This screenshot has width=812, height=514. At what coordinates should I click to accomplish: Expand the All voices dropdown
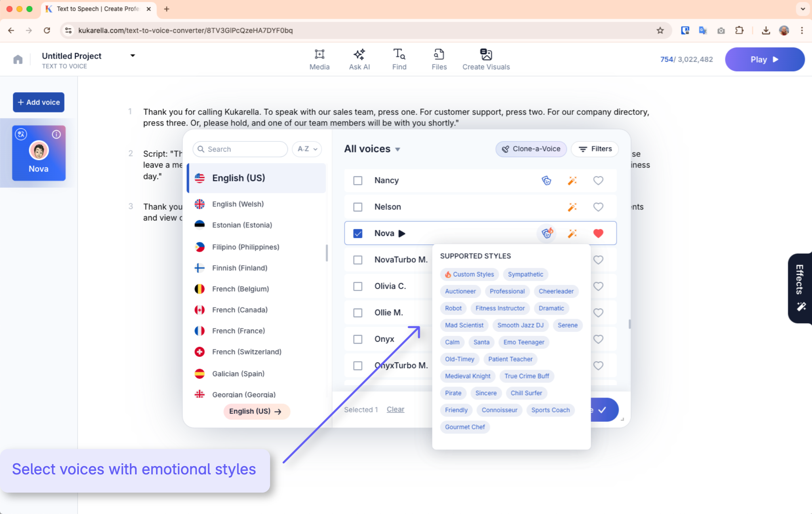tap(397, 149)
